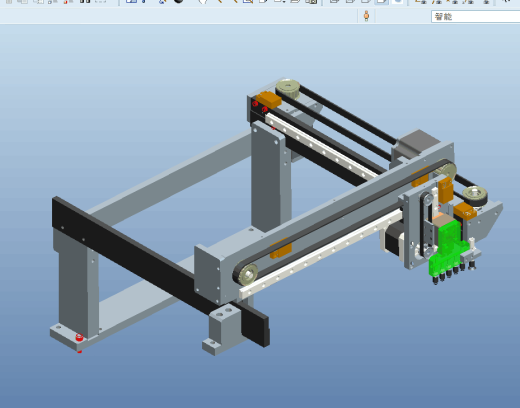Select the orange block on rear rail
Screen dimensions: 520x408
(269, 100)
